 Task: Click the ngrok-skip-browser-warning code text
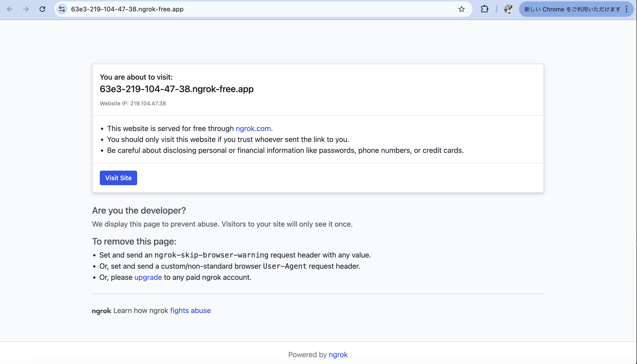tap(211, 255)
